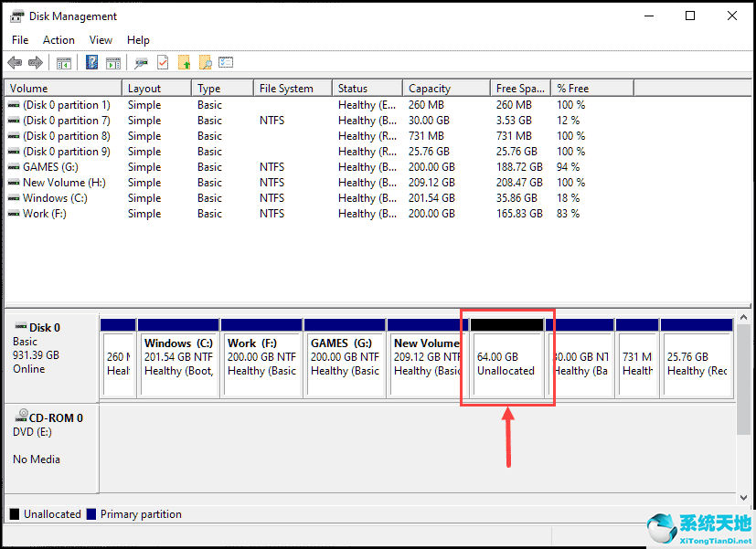Screen dimensions: 756x549
Task: Select the 64.00 GB Unallocated partition
Action: 506,361
